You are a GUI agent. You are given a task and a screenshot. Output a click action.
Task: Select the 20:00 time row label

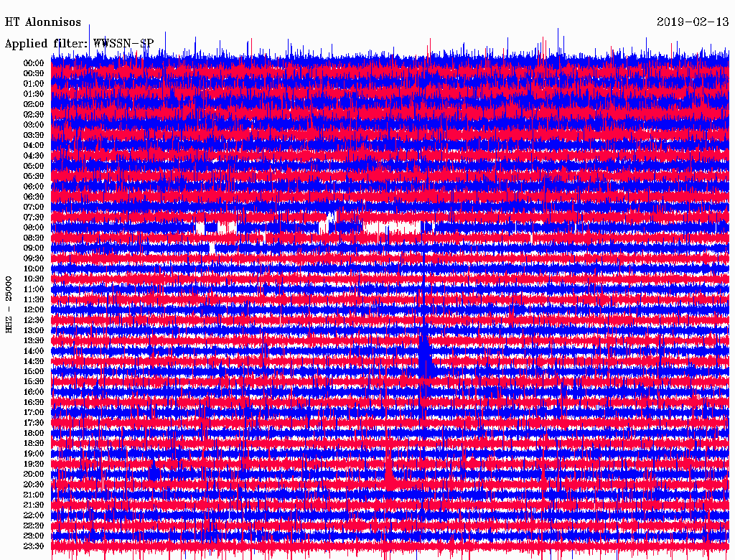tap(34, 474)
